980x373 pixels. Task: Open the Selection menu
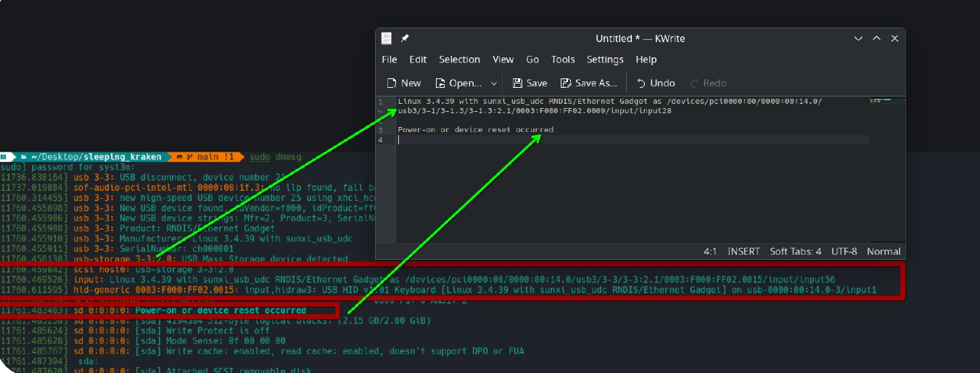coord(459,60)
